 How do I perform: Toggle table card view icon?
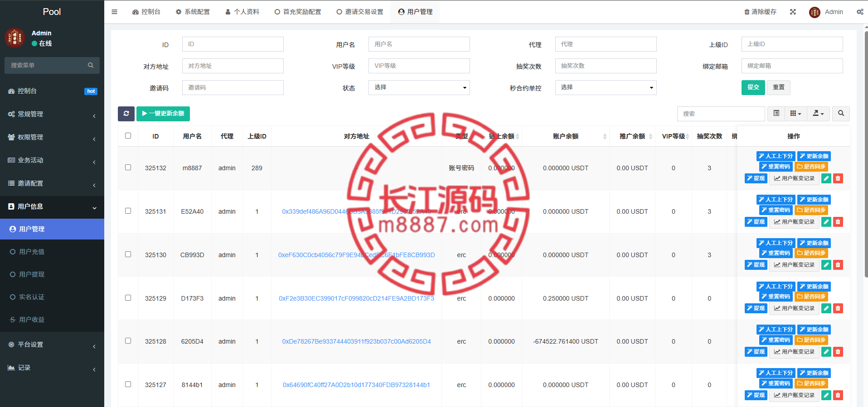click(776, 114)
